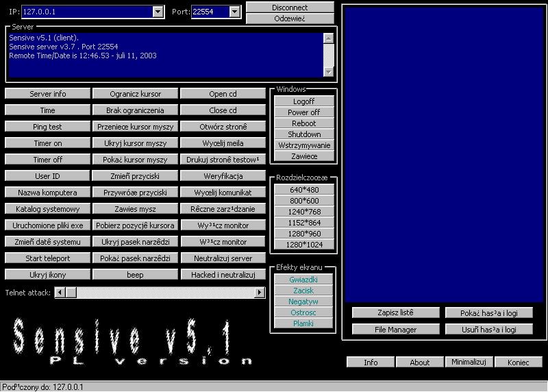
Task: Choose Shutdown in the Windows group
Action: pyautogui.click(x=303, y=134)
